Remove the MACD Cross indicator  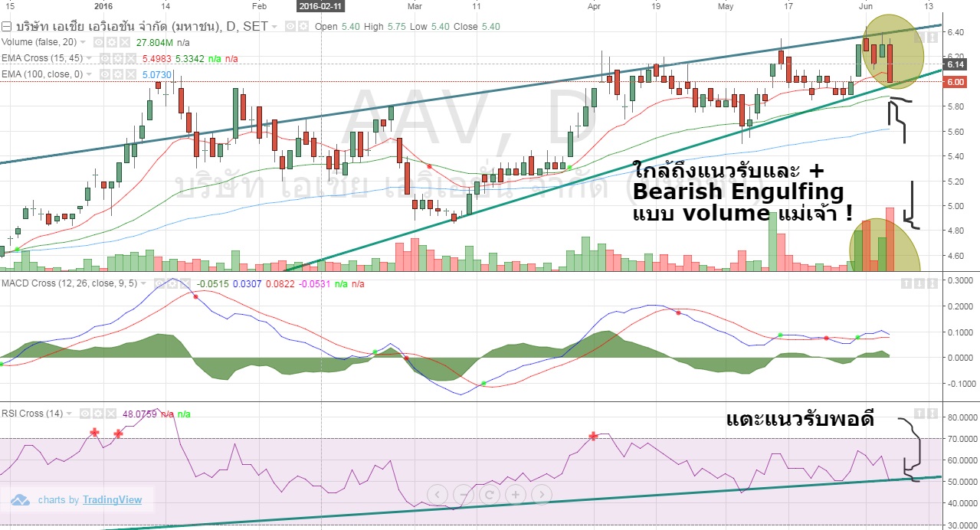pyautogui.click(x=185, y=283)
